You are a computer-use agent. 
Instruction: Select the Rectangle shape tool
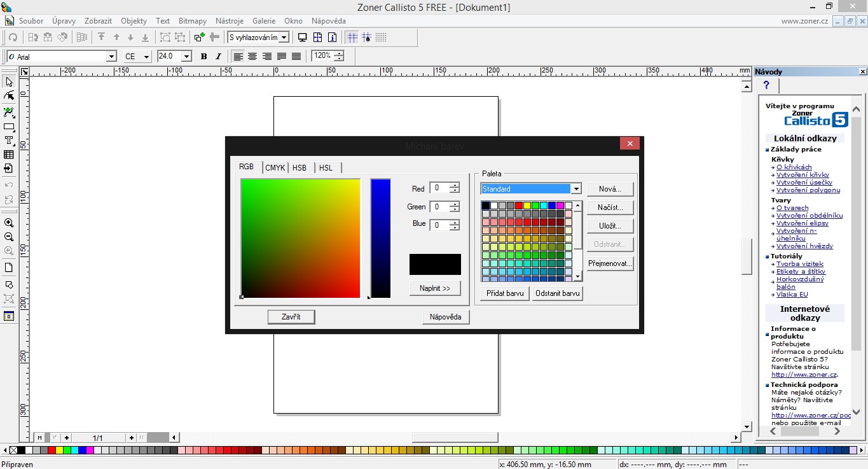(x=9, y=127)
